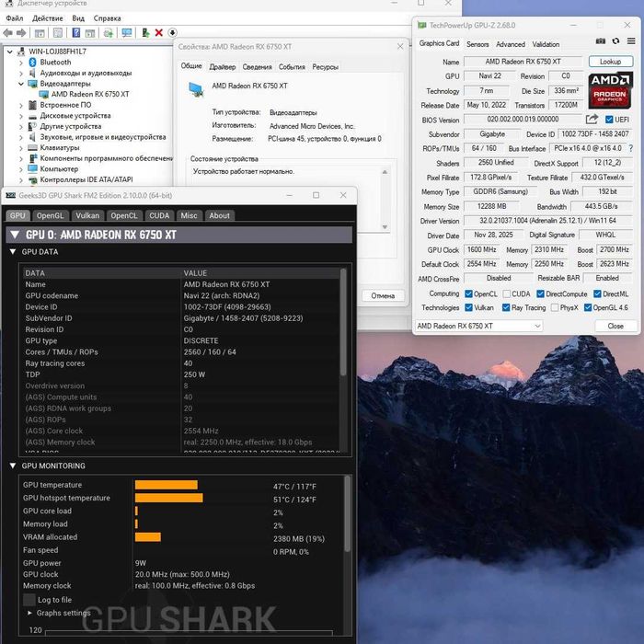Screen dimensions: 644x644
Task: Click the AMD Radeon Graphics logo
Action: tap(610, 90)
